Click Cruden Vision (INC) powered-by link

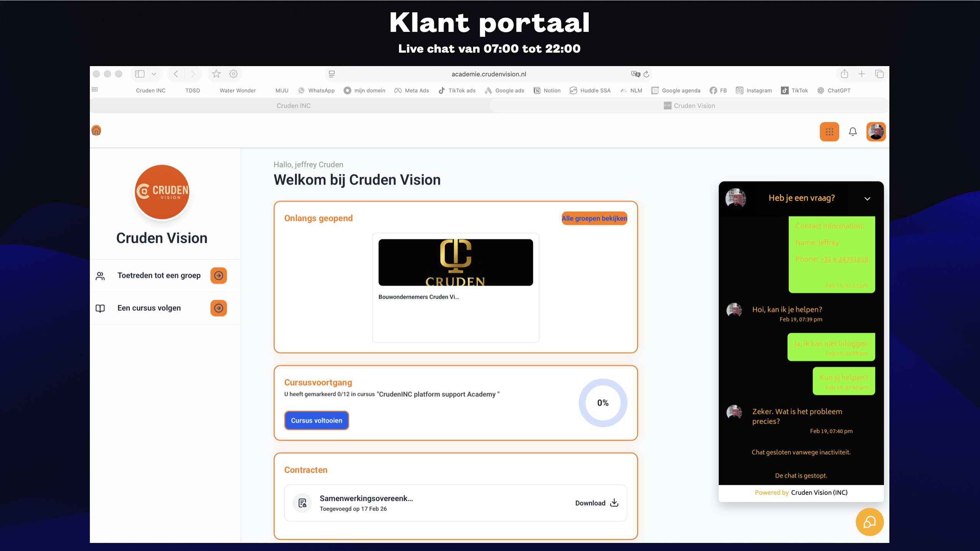pos(819,493)
